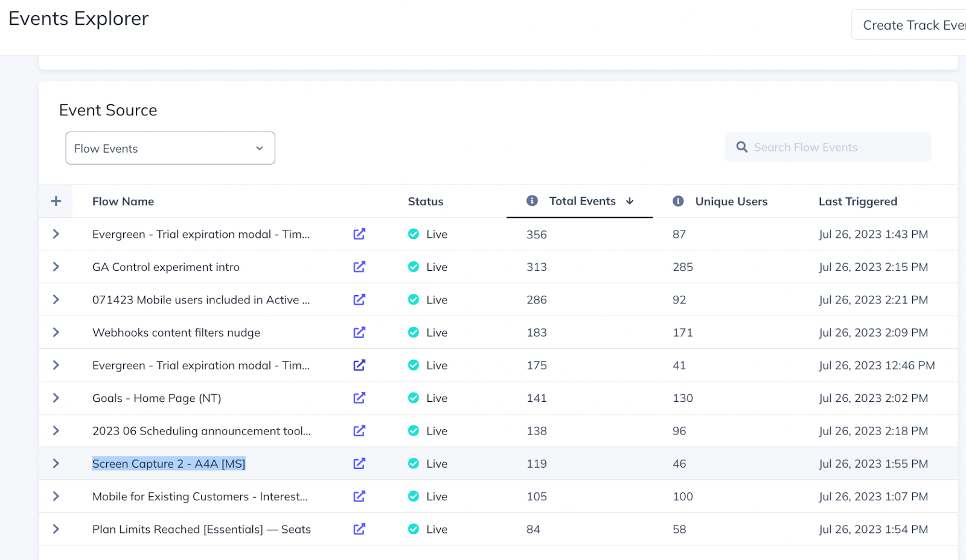The width and height of the screenshot is (966, 560).
Task: Sort by the Flow Name column header
Action: tap(123, 202)
